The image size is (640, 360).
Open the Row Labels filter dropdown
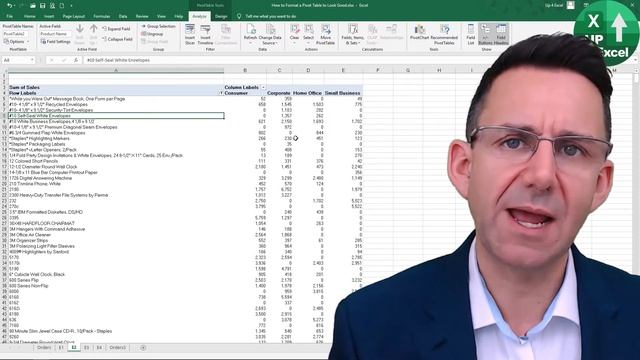click(221, 93)
